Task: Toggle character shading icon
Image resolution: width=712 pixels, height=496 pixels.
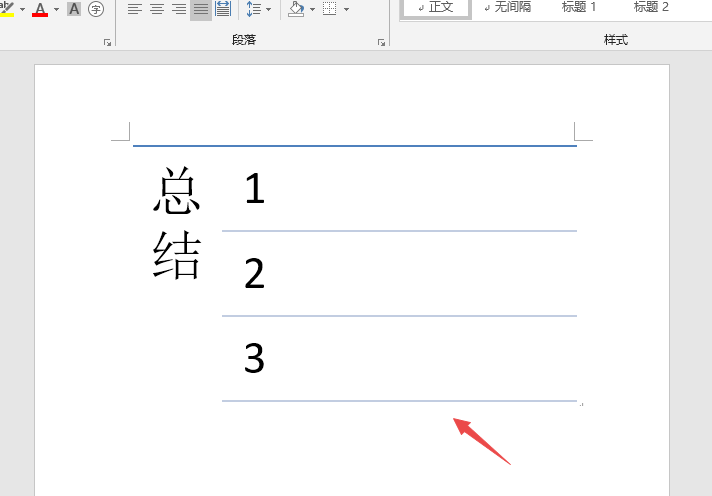Action: 74,9
